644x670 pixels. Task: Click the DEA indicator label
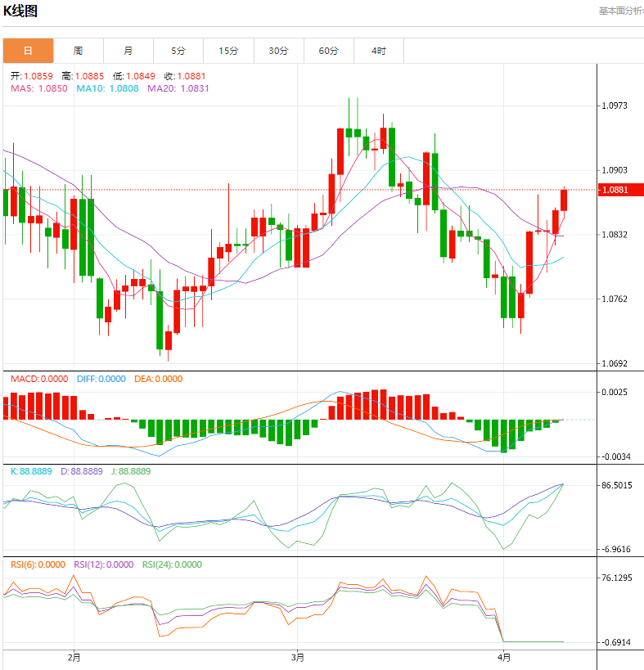158,380
